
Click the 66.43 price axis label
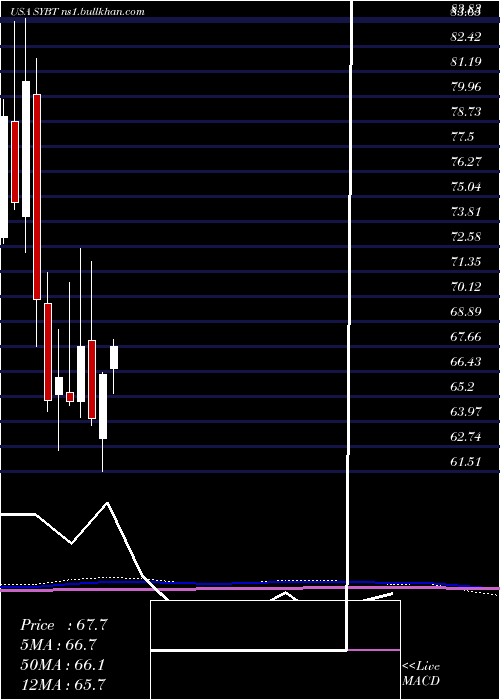[466, 362]
